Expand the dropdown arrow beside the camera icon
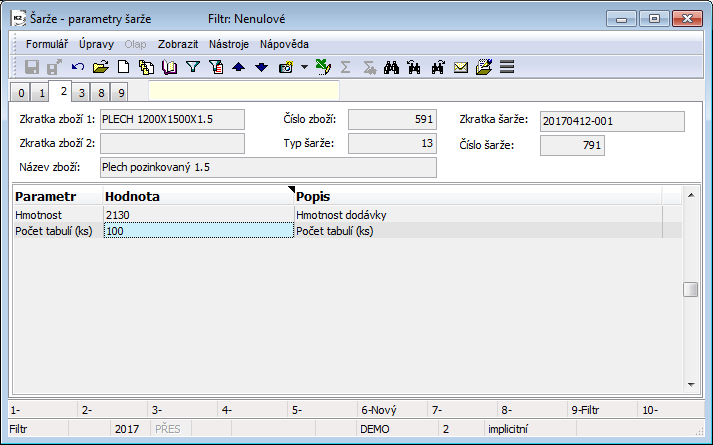Viewport: 713px width, 445px height. coord(304,67)
